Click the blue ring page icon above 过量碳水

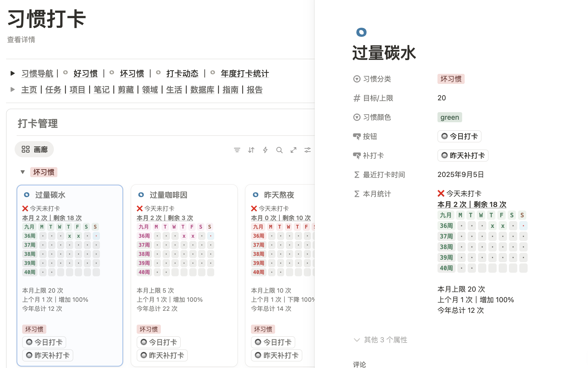coord(361,32)
